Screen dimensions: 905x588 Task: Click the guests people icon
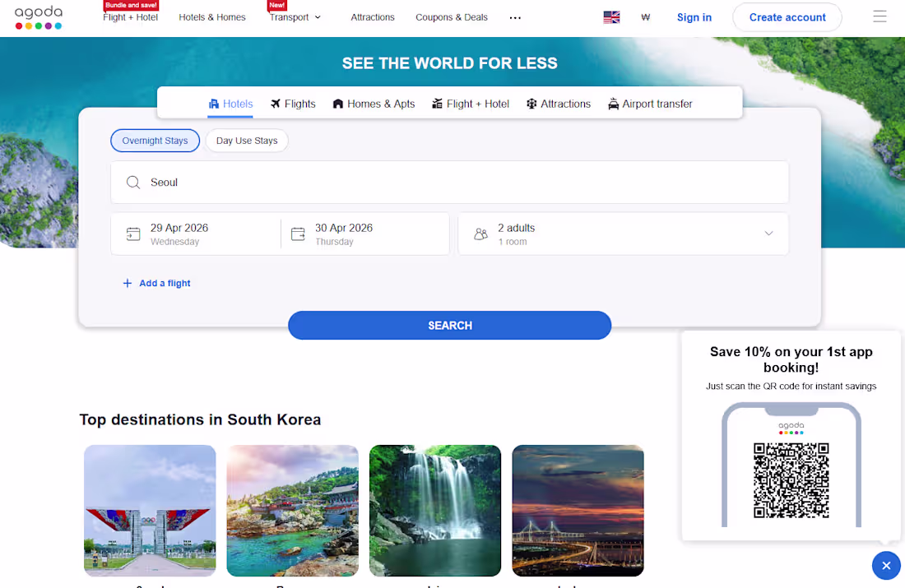(x=480, y=234)
